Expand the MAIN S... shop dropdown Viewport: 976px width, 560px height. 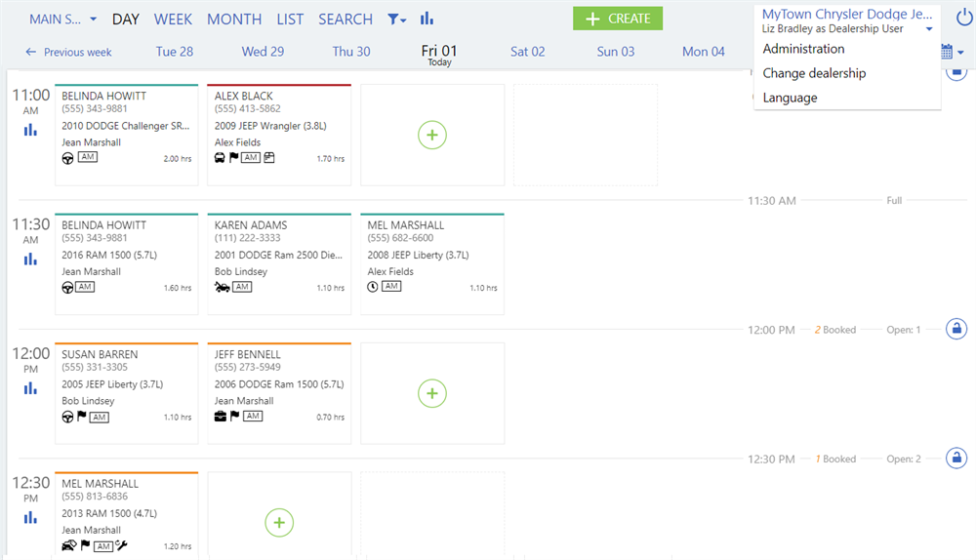(x=62, y=20)
